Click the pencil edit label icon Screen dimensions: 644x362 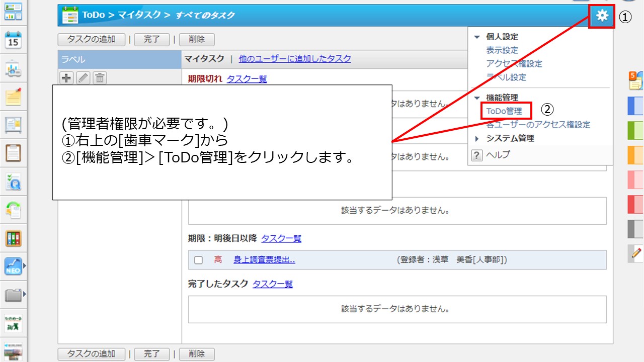[x=83, y=77]
